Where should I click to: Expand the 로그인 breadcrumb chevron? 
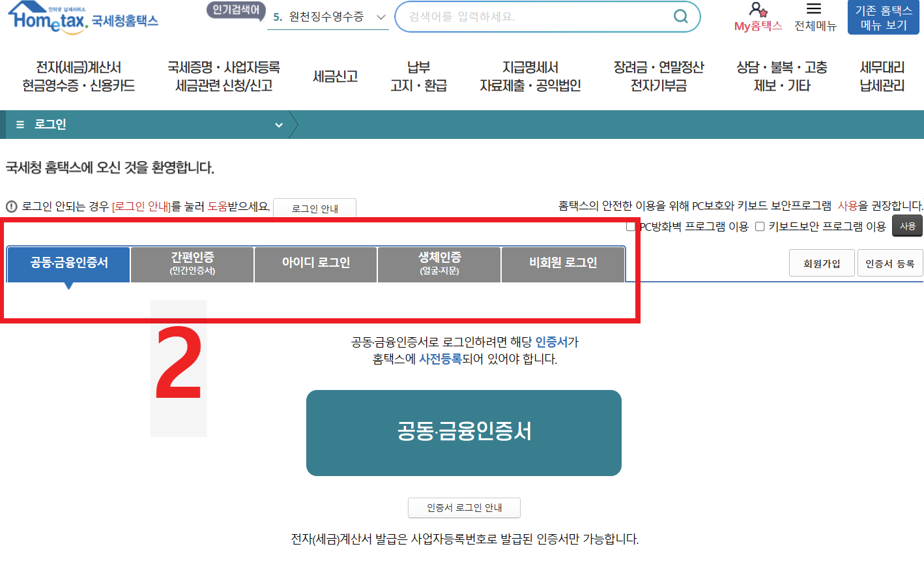(279, 124)
